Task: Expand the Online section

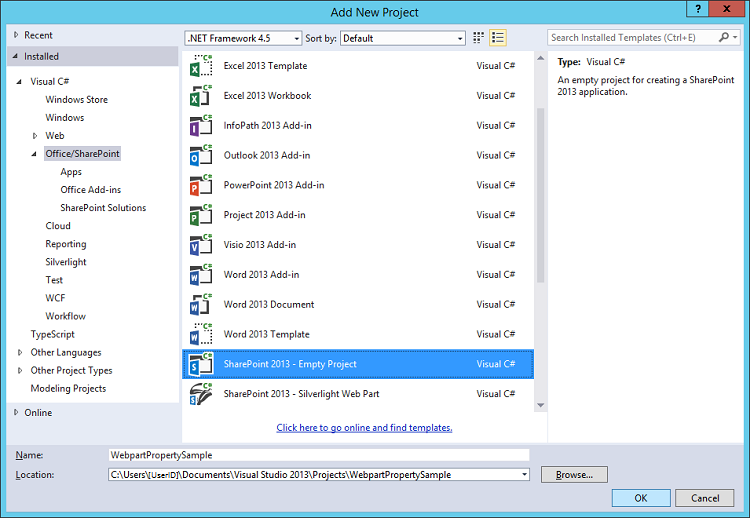Action: pyautogui.click(x=16, y=412)
